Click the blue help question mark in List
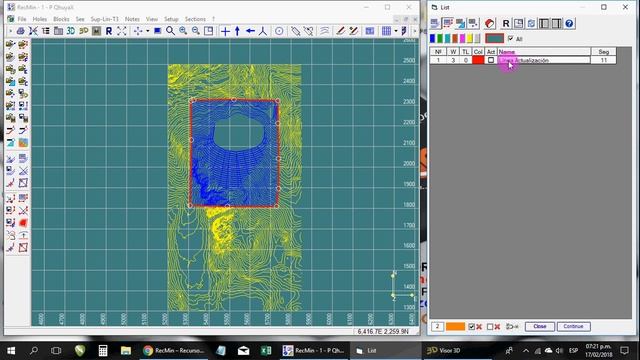 (569, 23)
